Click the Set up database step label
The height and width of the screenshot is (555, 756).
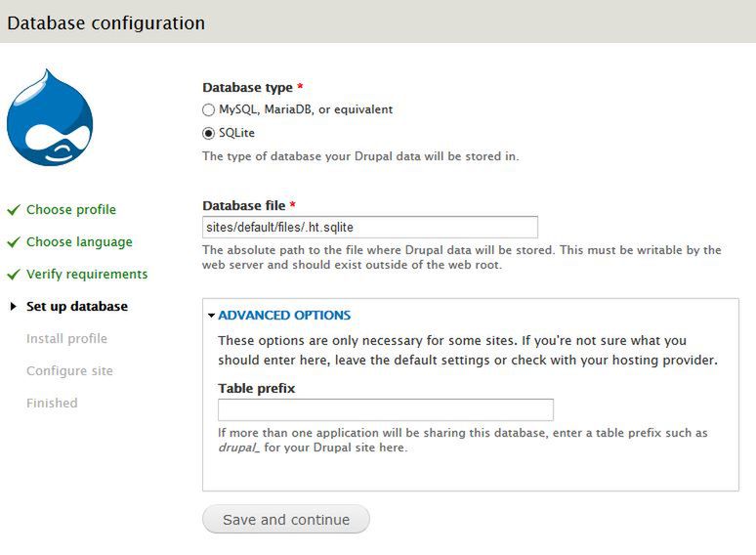[77, 306]
